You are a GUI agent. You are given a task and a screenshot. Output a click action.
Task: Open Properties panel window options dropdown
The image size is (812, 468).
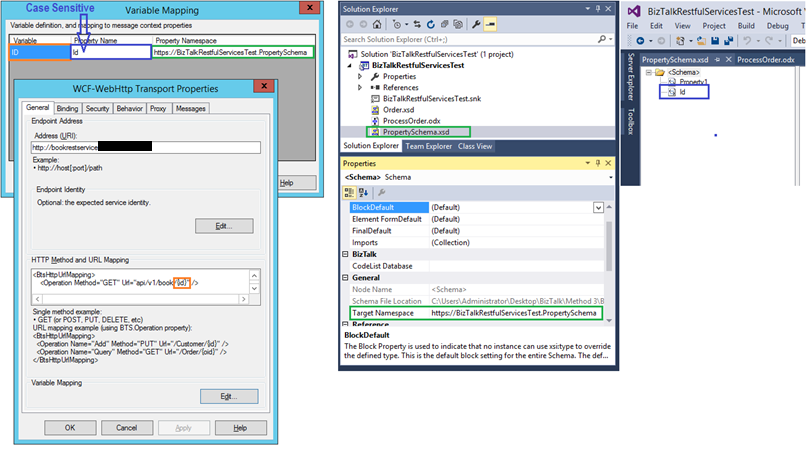pyautogui.click(x=588, y=163)
